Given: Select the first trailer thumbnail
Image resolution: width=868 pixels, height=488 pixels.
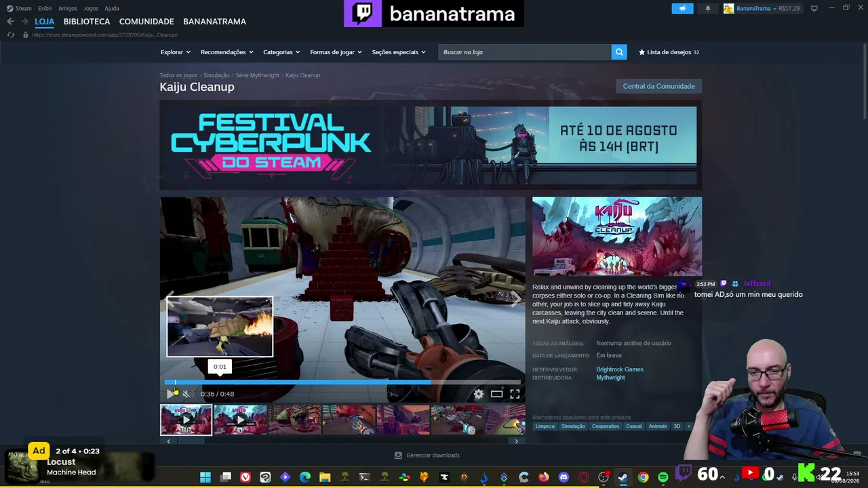Looking at the screenshot, I should click(x=186, y=420).
